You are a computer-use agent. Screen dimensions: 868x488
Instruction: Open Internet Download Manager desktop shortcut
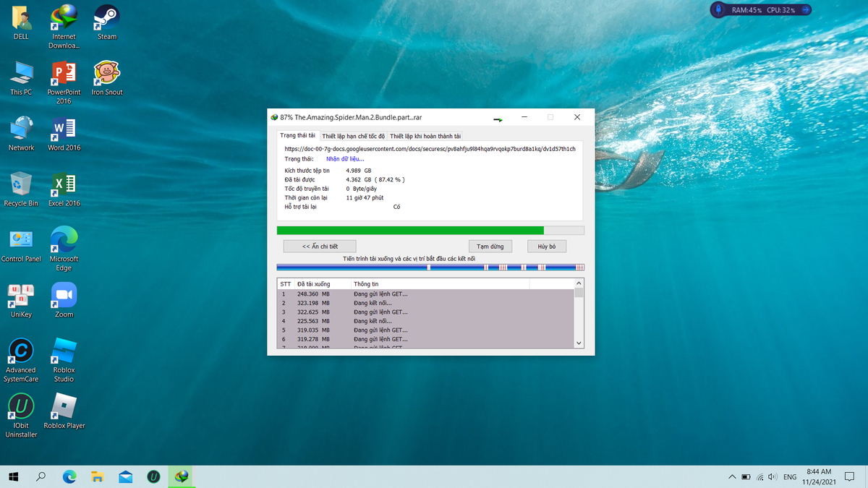[x=64, y=27]
